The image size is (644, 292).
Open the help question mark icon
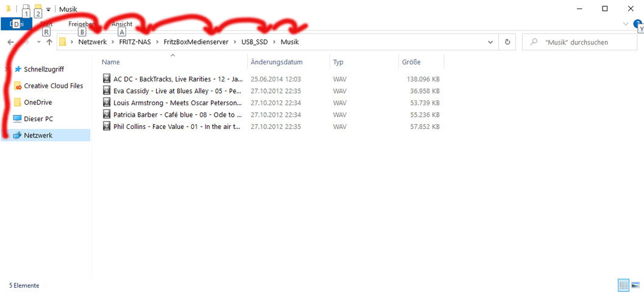[637, 24]
